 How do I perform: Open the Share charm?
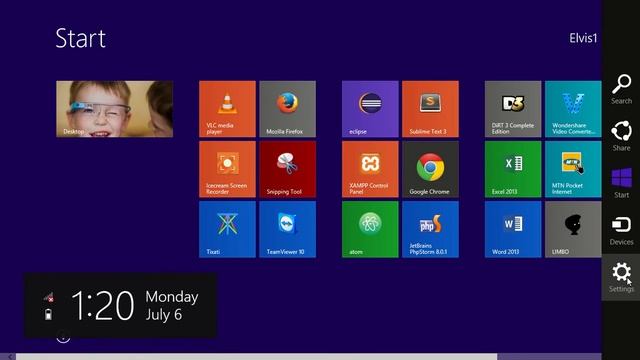coord(621,136)
